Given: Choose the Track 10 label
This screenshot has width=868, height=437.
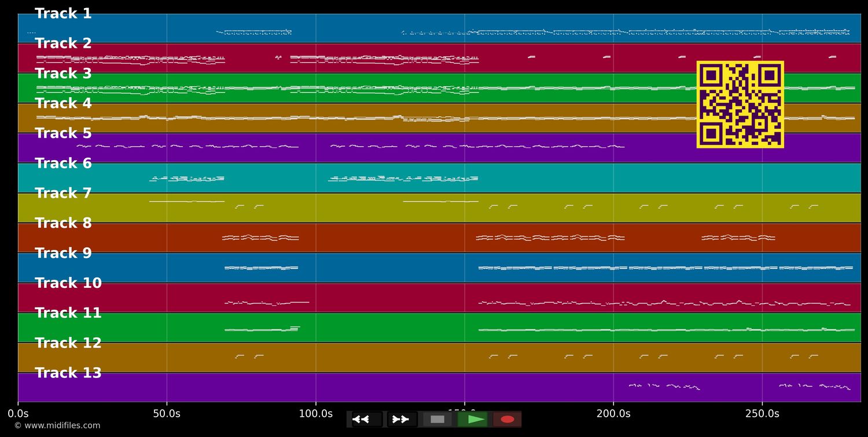Looking at the screenshot, I should pos(68,283).
